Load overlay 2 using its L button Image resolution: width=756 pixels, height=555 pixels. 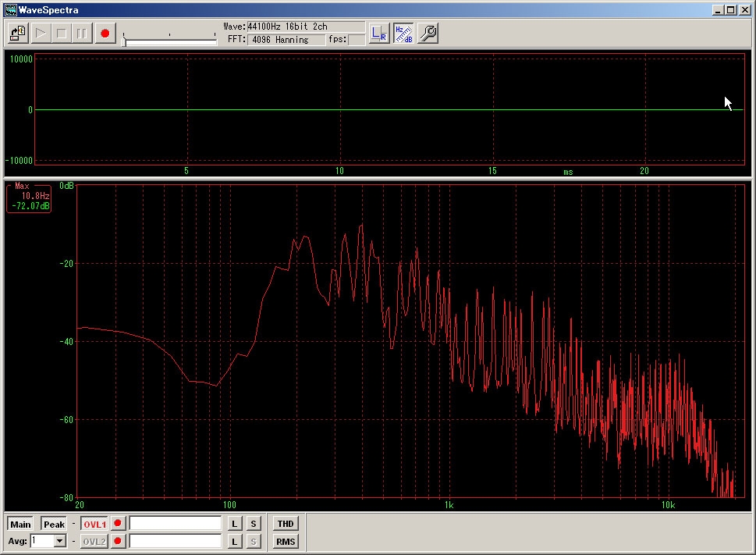[235, 541]
